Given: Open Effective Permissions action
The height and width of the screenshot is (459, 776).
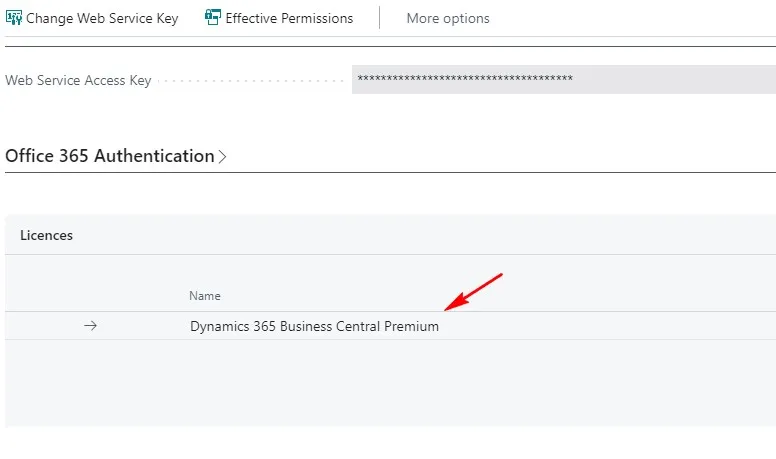Looking at the screenshot, I should click(x=279, y=18).
